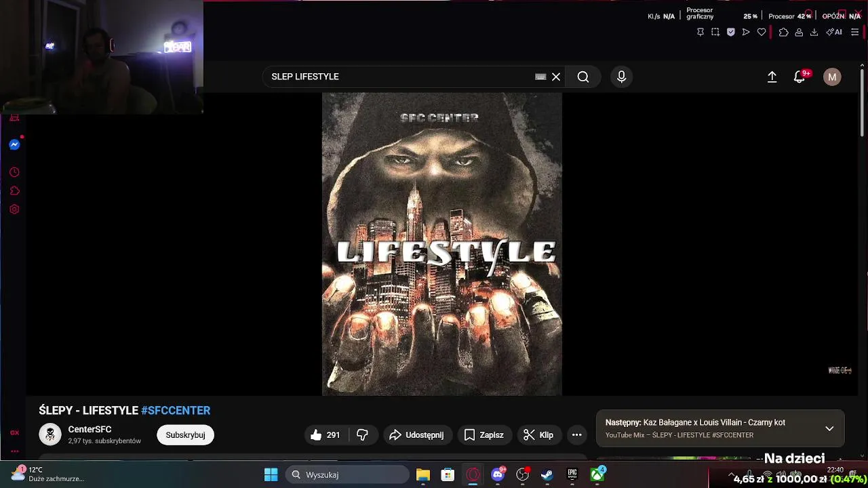
Task: Like the video with 291 likes
Action: point(325,435)
